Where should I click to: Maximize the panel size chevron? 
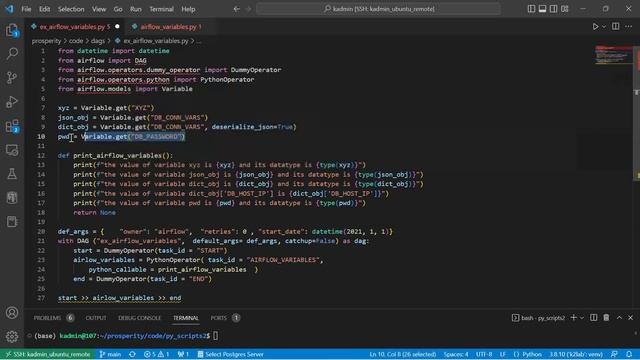(619, 318)
